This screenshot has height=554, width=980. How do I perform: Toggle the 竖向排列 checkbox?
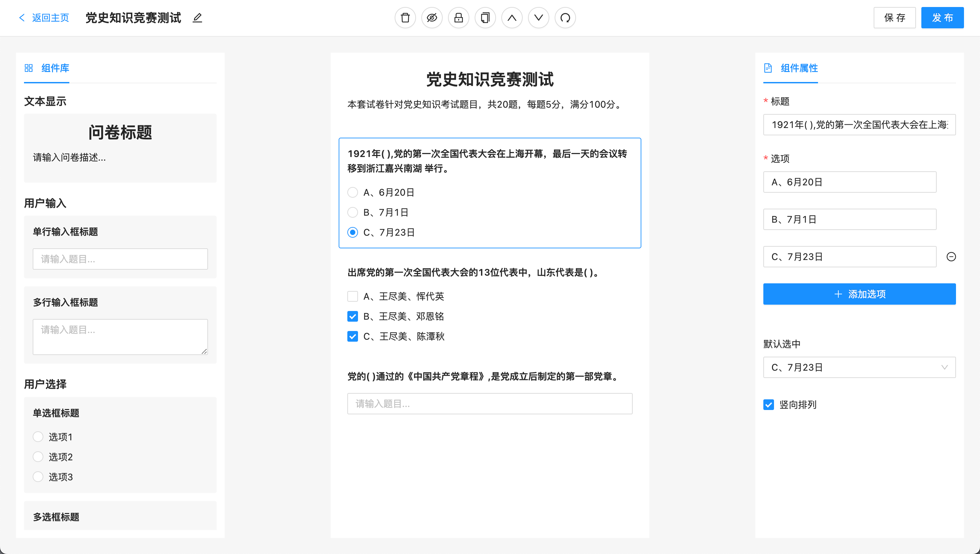pos(768,404)
